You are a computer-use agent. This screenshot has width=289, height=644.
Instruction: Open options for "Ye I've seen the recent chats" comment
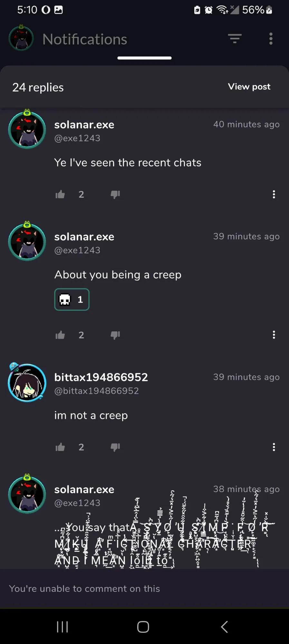tap(274, 194)
